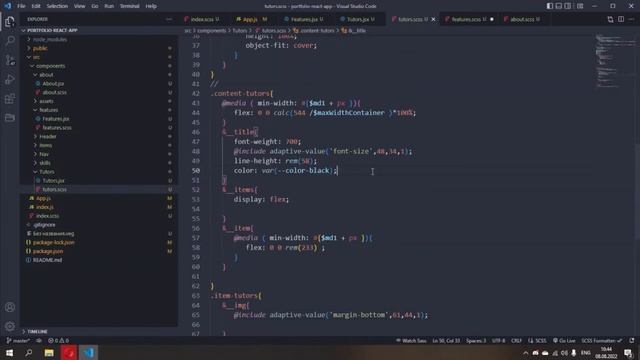Click the Ln 50, Col 33 cursor position indicator
This screenshot has height=360, width=640.
pyautogui.click(x=446, y=340)
